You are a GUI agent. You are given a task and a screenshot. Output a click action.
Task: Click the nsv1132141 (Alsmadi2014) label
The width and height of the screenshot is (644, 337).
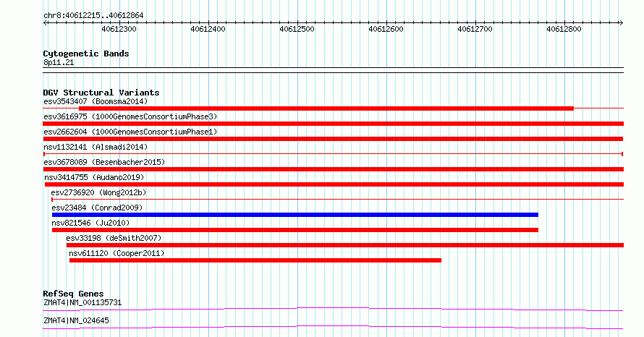click(96, 147)
